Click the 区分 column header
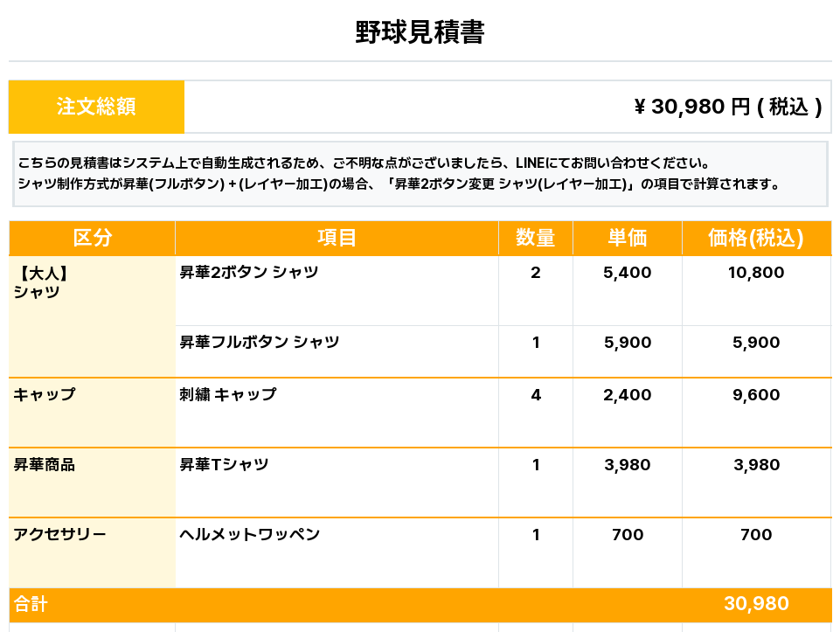This screenshot has width=840, height=632. [92, 238]
